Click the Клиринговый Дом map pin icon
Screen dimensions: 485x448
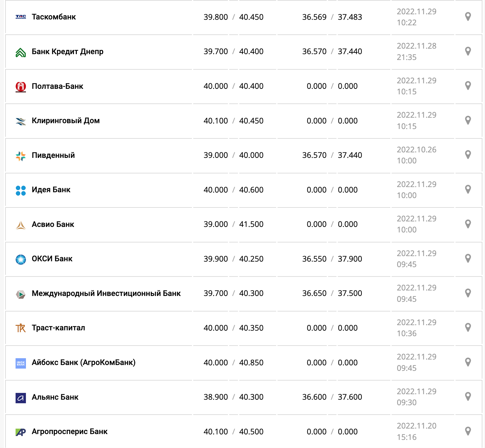pos(468,120)
